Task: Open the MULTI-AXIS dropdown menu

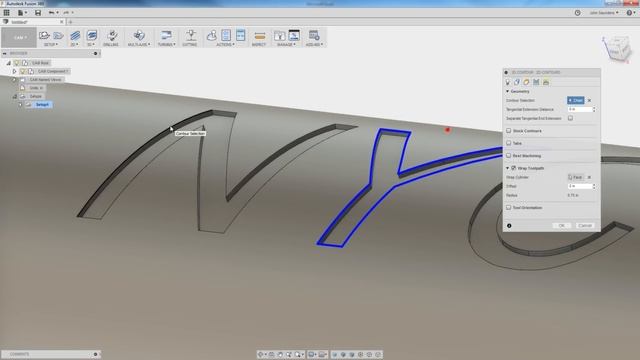Action: tap(139, 44)
